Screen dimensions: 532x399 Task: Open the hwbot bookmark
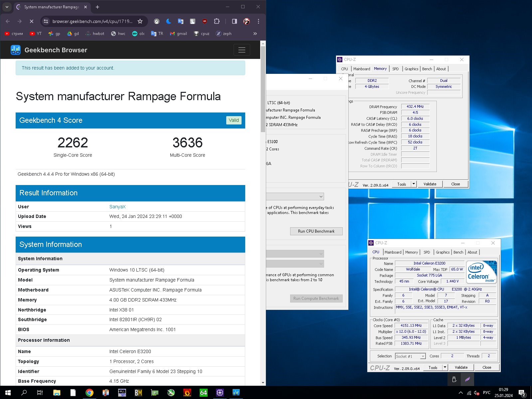tap(95, 34)
